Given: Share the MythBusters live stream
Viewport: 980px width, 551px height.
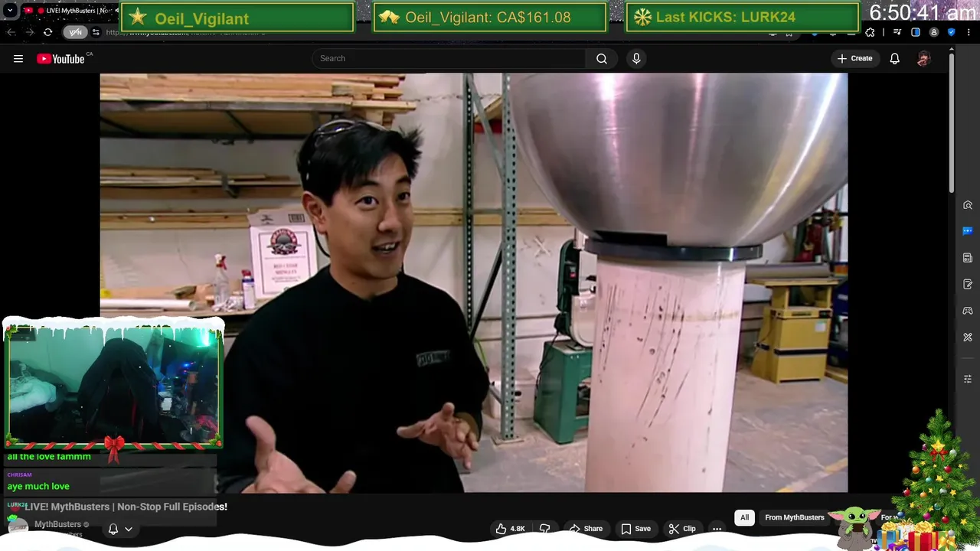Looking at the screenshot, I should (586, 529).
